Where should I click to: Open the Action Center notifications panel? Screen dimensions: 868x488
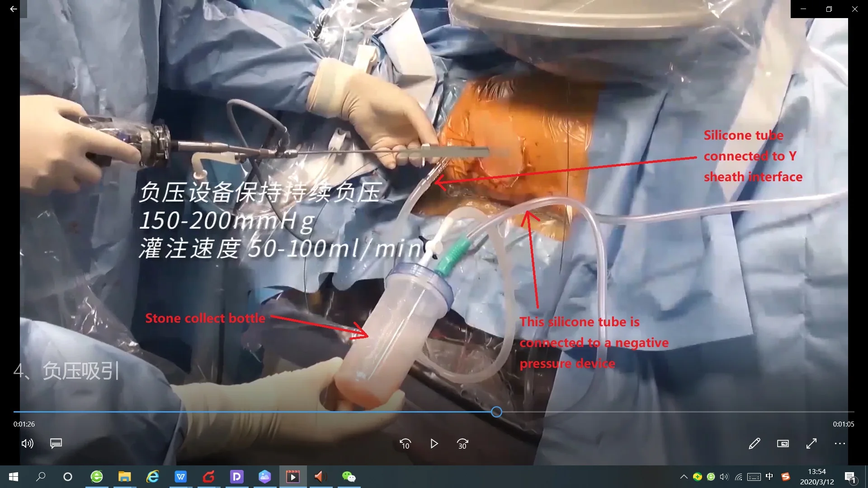click(x=851, y=477)
